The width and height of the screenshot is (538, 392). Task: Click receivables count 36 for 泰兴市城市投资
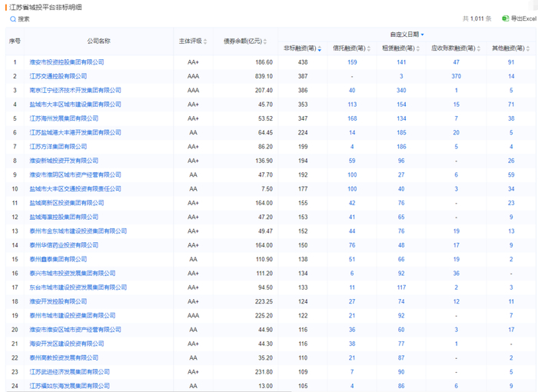click(456, 273)
